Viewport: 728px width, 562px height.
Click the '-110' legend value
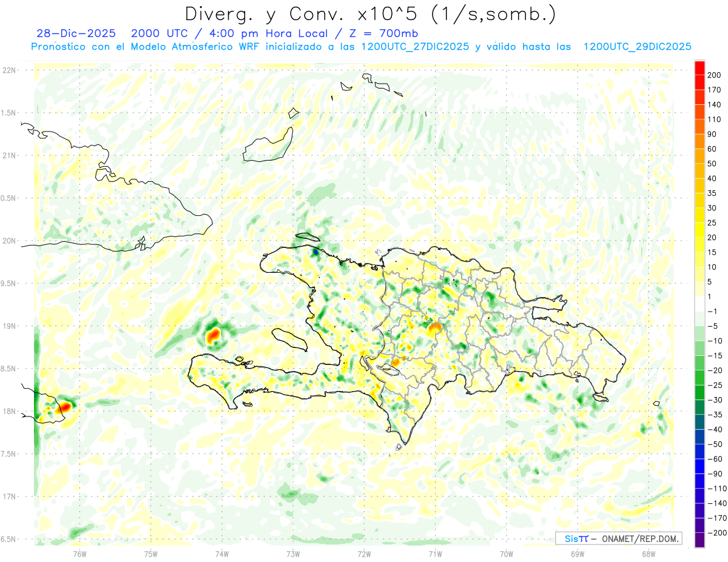coord(718,489)
